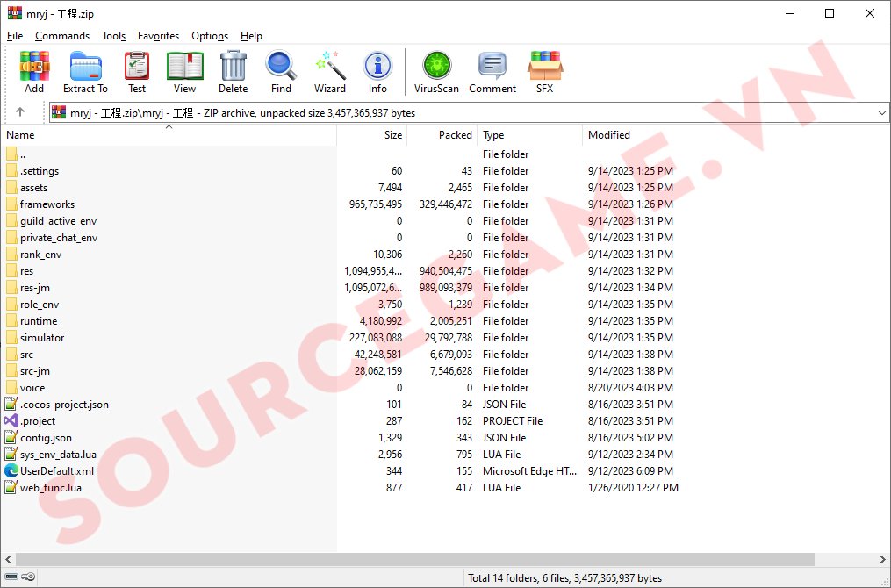
Task: Sort files by Size column header
Action: click(392, 135)
